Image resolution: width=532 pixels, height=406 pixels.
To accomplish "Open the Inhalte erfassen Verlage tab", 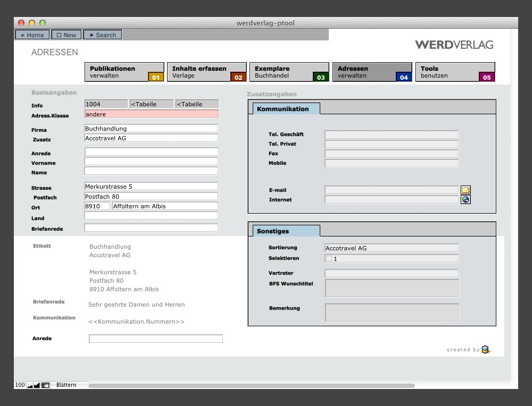I will tap(206, 72).
